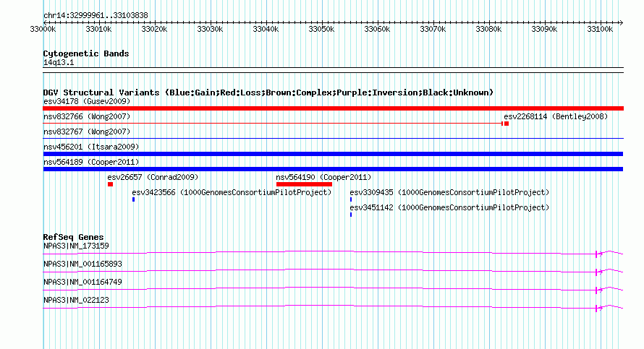
Task: Select the esv3423566 small blue marker
Action: point(133,199)
